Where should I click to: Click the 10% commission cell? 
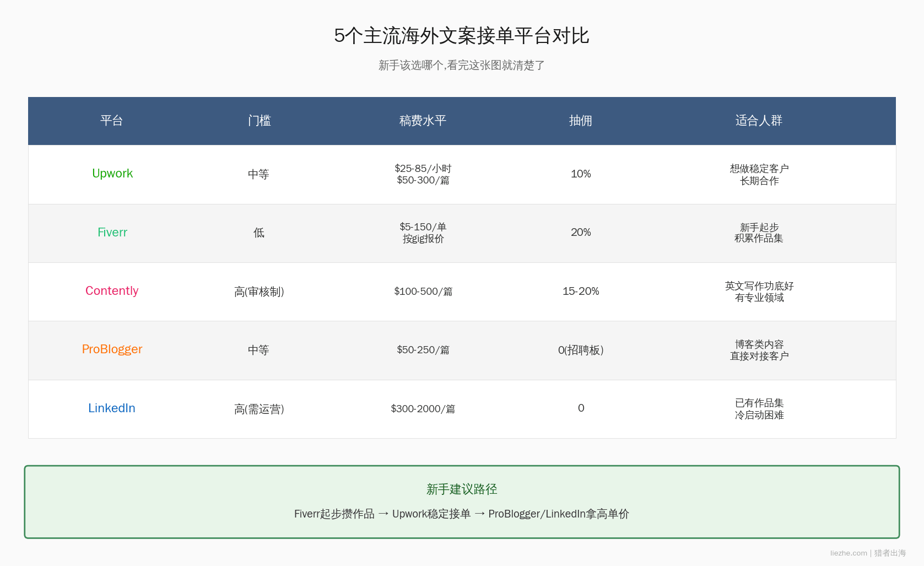click(581, 174)
